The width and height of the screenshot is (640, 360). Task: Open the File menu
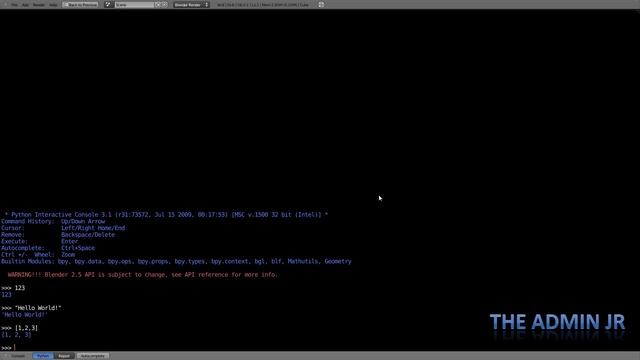(x=14, y=5)
